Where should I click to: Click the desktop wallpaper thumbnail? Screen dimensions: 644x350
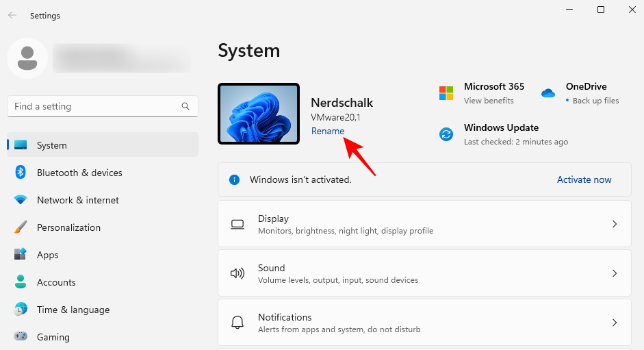(x=258, y=114)
